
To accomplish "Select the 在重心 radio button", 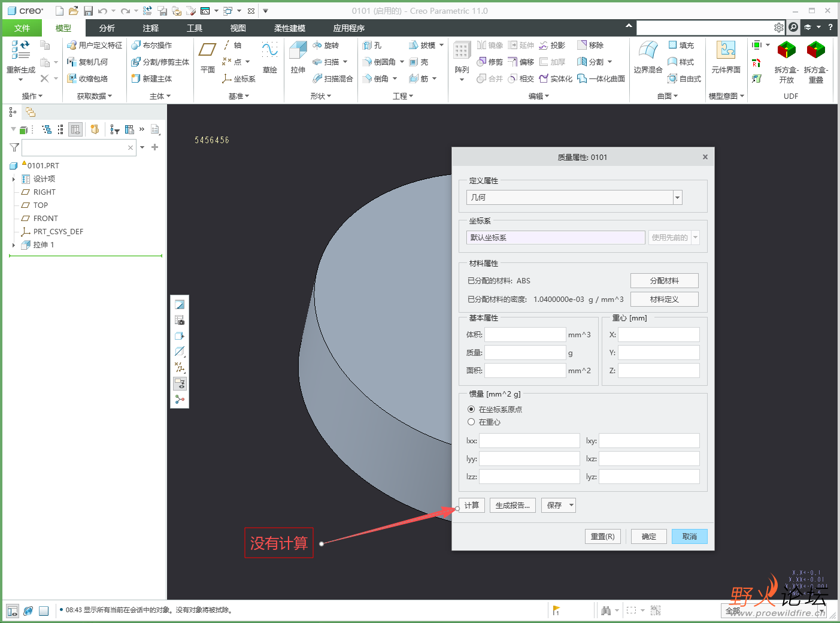I will point(471,422).
